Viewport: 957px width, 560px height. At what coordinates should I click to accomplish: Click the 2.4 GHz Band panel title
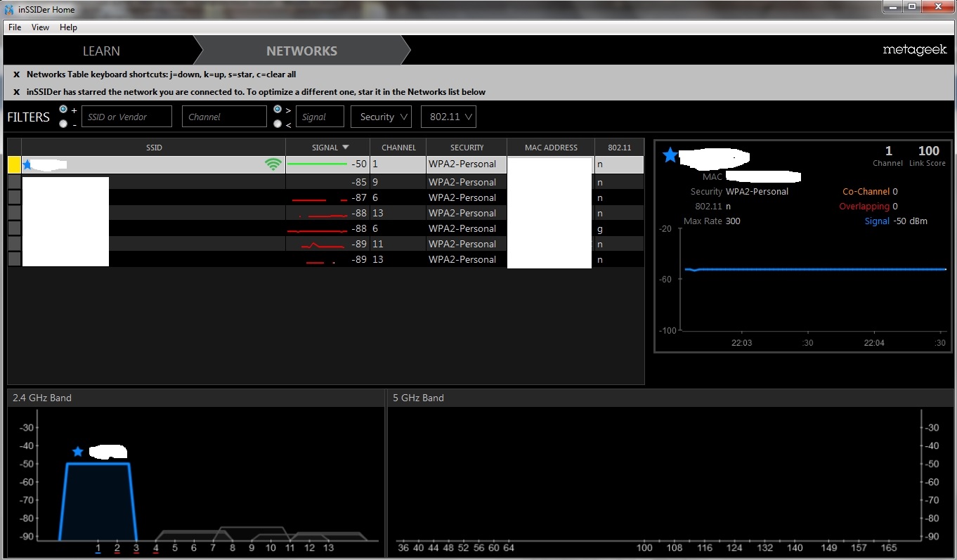[x=42, y=398]
